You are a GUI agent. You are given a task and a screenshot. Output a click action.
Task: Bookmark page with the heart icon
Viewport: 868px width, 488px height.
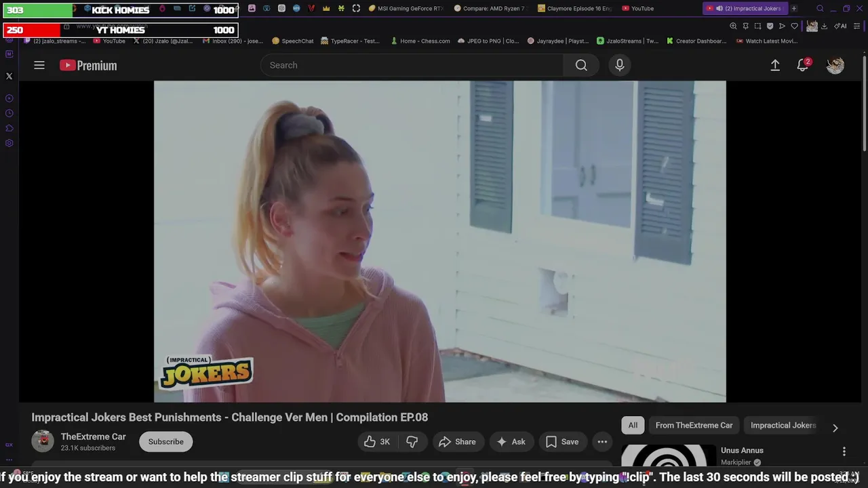point(794,26)
